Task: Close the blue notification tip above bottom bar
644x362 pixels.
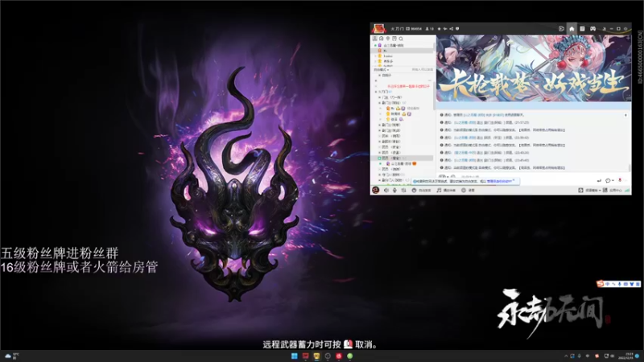Action: coord(514,179)
